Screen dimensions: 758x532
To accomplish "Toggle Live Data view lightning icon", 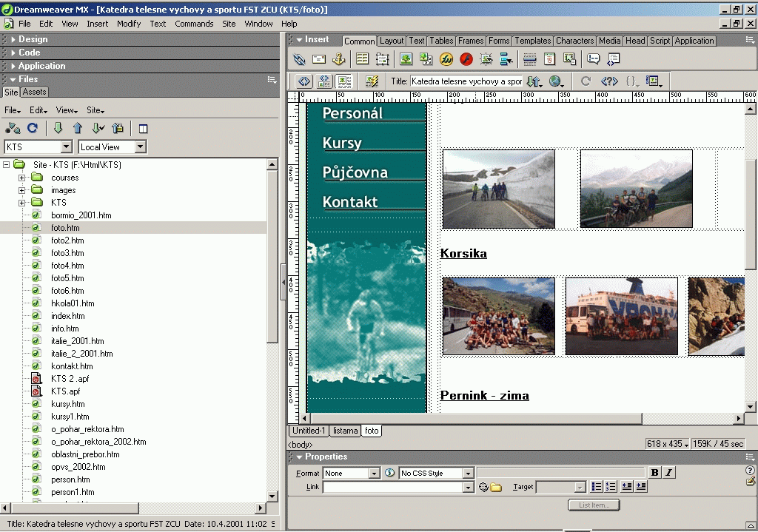I will [x=372, y=81].
